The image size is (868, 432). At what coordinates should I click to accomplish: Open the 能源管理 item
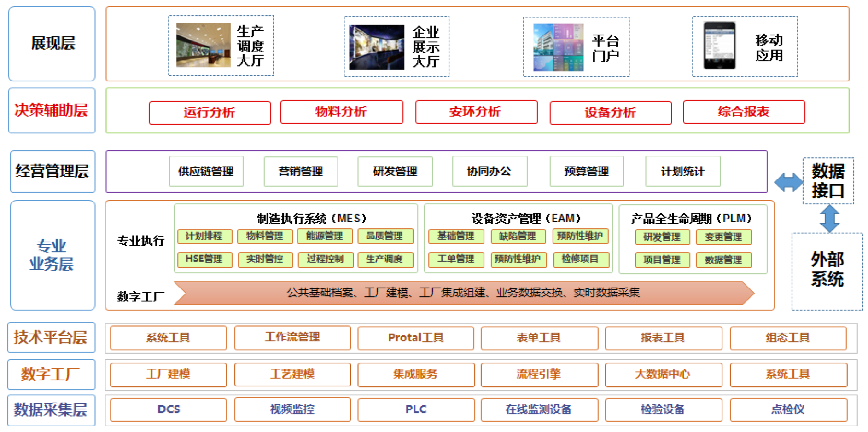(x=325, y=236)
